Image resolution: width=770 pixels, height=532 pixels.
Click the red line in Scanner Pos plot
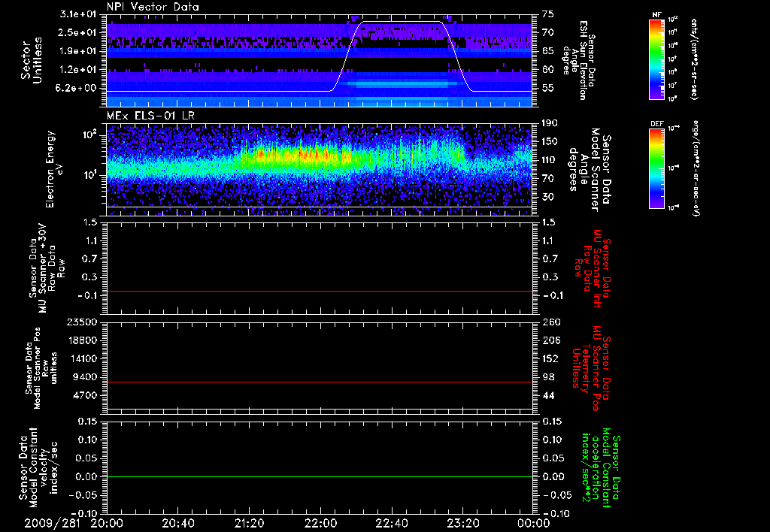click(319, 382)
